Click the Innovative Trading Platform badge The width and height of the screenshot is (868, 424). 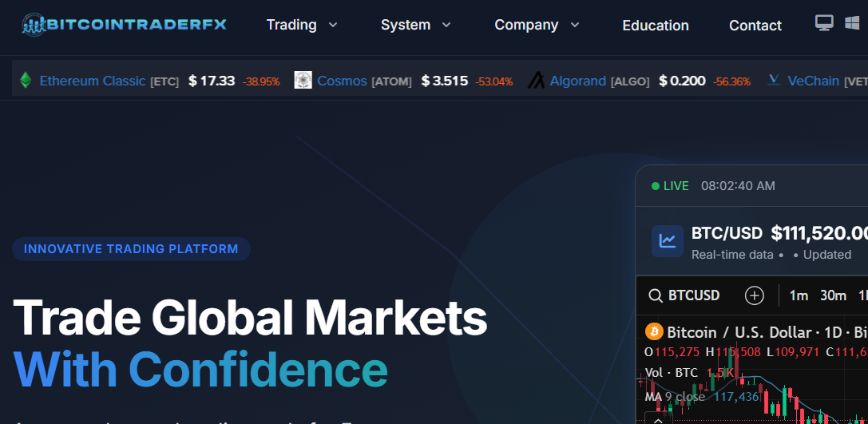pyautogui.click(x=131, y=249)
